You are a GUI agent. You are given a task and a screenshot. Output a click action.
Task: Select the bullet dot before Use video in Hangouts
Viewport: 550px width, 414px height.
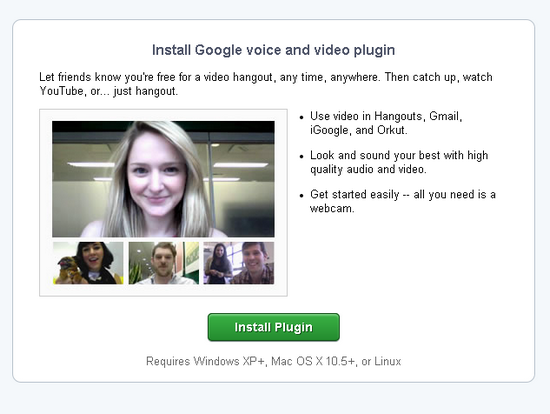301,118
